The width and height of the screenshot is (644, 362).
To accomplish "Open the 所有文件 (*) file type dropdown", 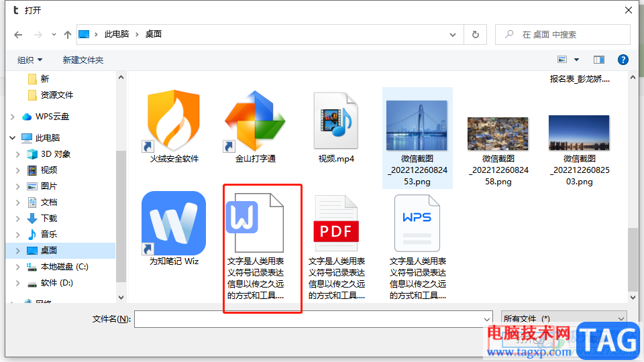I will [564, 318].
